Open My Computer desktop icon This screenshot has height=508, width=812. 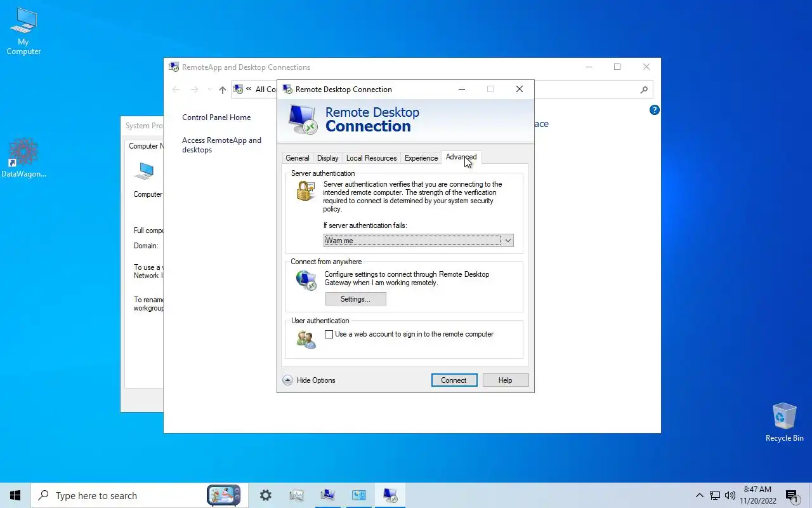click(23, 30)
